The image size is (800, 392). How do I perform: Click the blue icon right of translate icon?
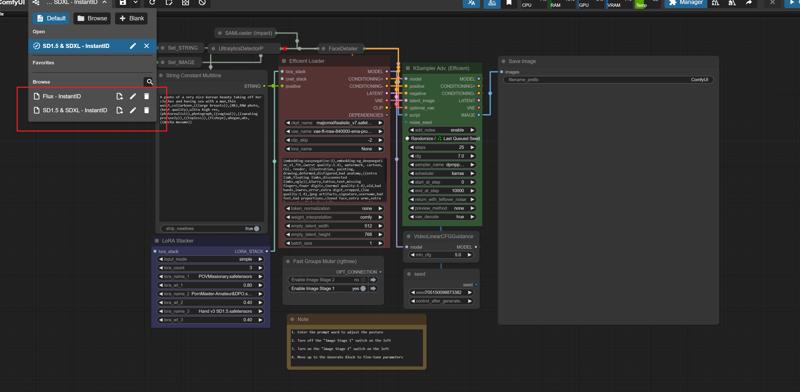(x=492, y=3)
